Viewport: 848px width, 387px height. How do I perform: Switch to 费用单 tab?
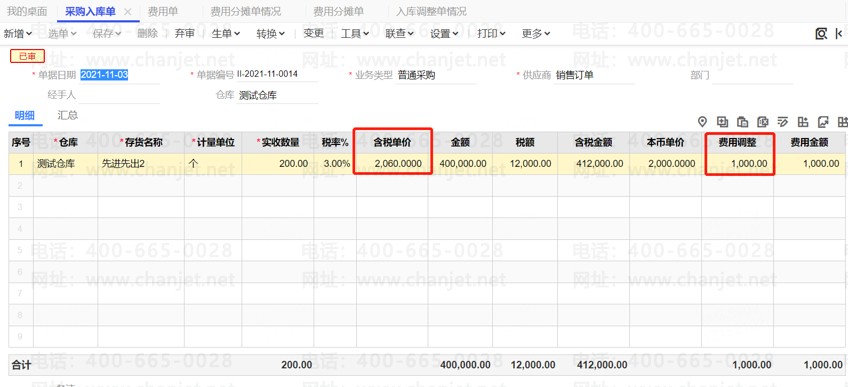(x=163, y=11)
